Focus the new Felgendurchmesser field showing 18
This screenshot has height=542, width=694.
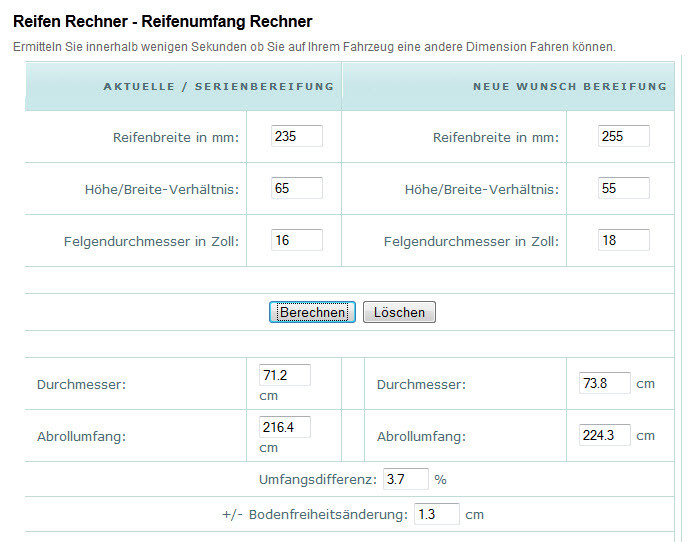pyautogui.click(x=623, y=240)
